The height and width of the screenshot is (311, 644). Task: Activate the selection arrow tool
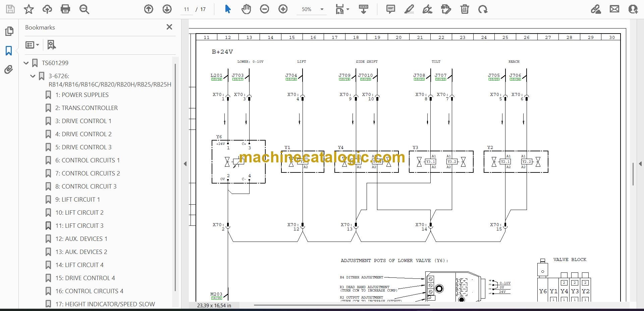228,9
